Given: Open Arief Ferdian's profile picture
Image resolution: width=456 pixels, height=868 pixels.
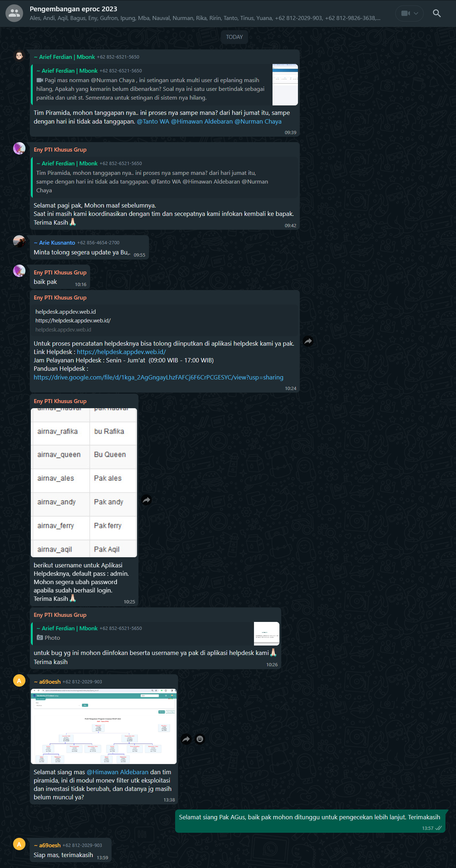Looking at the screenshot, I should pos(19,56).
